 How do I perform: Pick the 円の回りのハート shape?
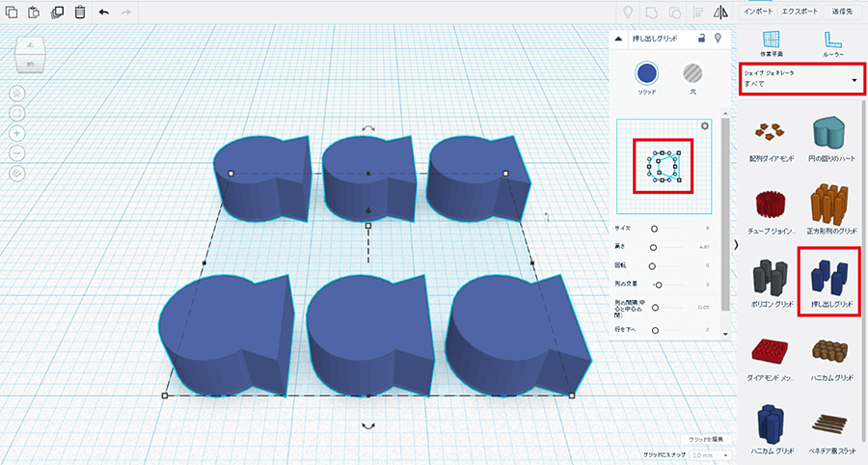(831, 139)
